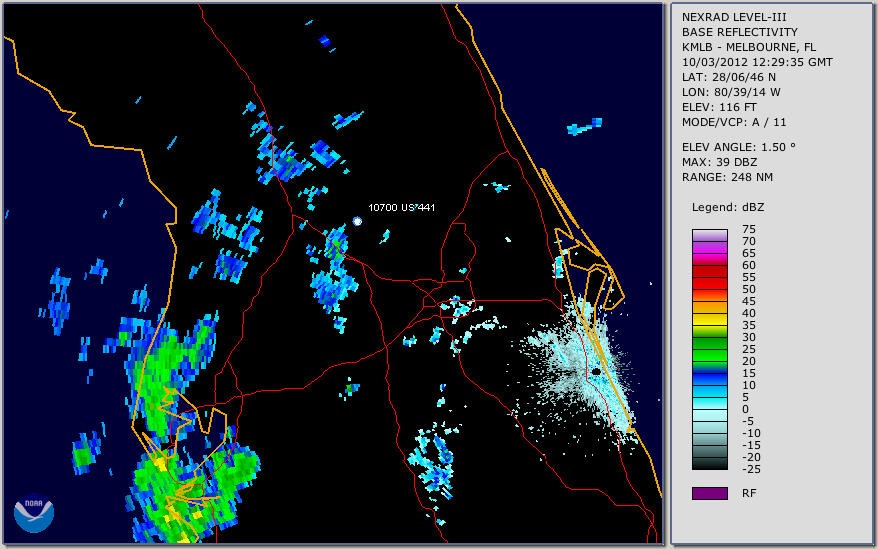Click the 'RANGE: 248 NM' line
The image size is (878, 549).
tap(727, 178)
